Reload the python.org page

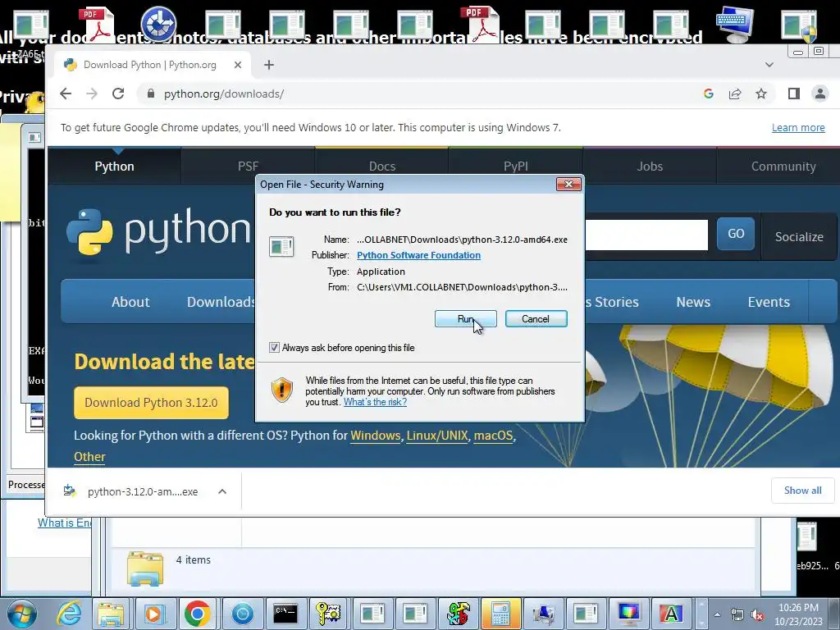pyautogui.click(x=118, y=94)
